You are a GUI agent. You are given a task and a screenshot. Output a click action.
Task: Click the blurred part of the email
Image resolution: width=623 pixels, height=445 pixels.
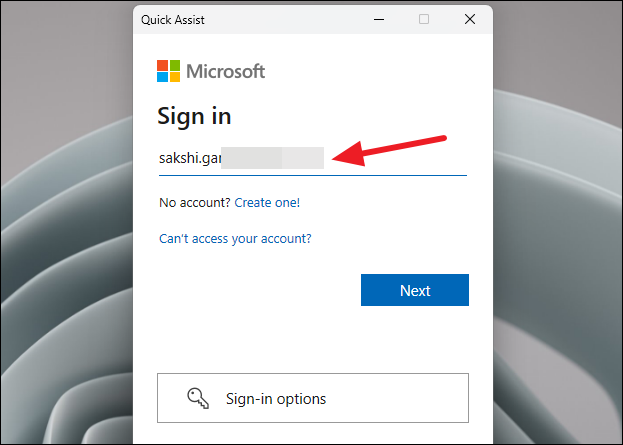point(273,158)
